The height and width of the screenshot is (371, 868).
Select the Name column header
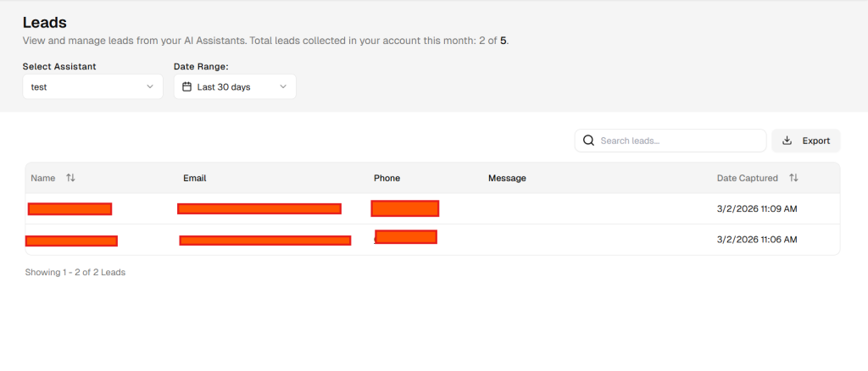43,178
